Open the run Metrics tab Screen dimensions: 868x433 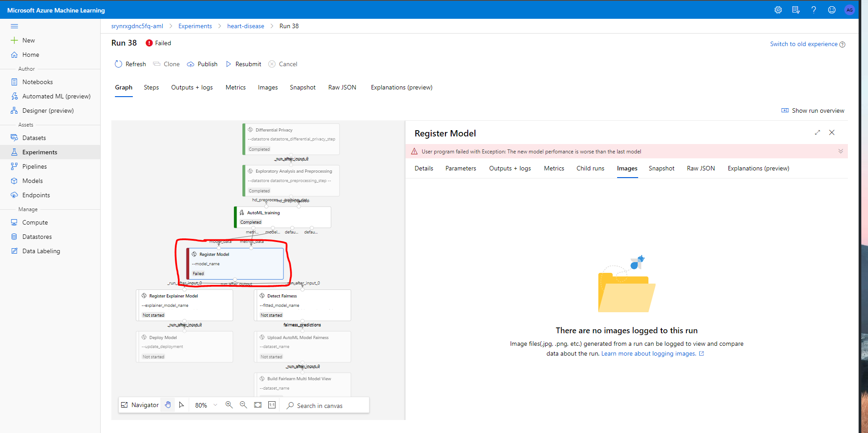[x=236, y=87]
